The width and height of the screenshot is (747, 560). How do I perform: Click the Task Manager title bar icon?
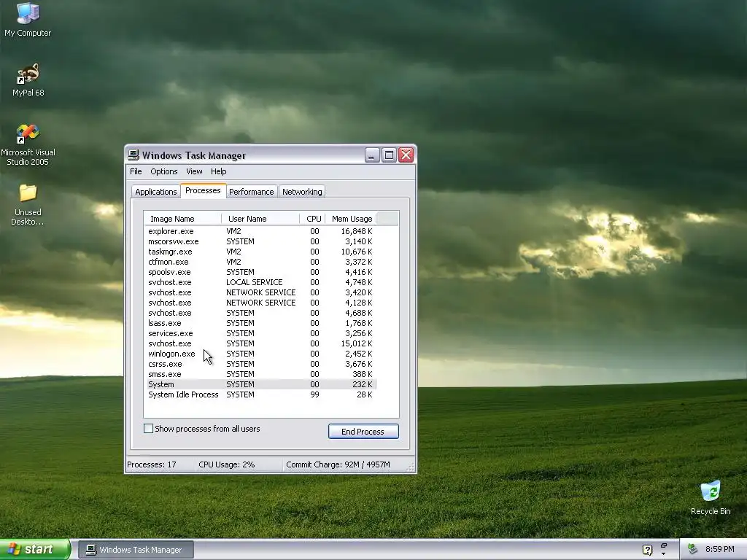[133, 155]
